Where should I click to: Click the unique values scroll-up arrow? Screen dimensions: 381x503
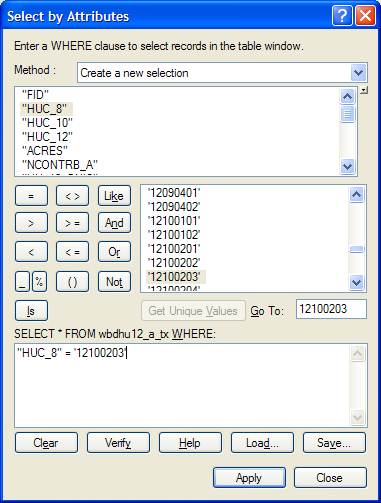pos(357,194)
